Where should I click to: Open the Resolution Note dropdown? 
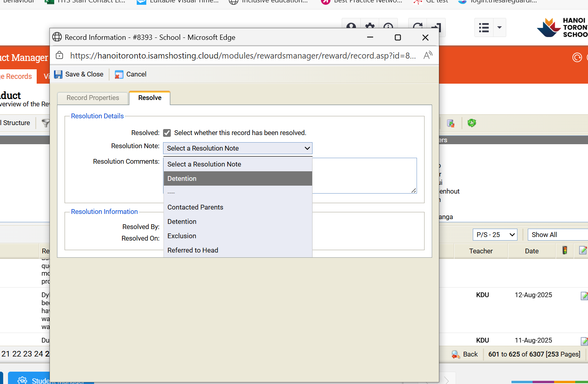pyautogui.click(x=238, y=148)
